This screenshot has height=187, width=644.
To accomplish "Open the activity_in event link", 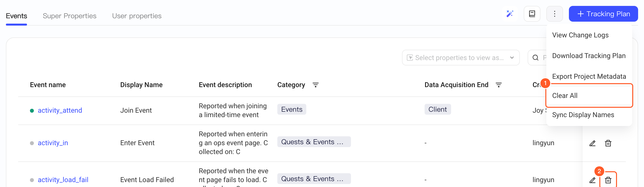I will tap(53, 143).
